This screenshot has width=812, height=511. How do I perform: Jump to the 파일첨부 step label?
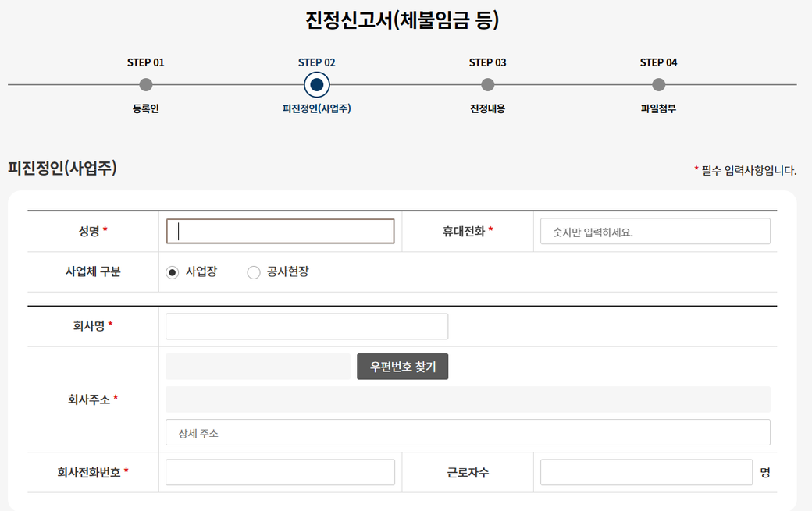coord(658,108)
